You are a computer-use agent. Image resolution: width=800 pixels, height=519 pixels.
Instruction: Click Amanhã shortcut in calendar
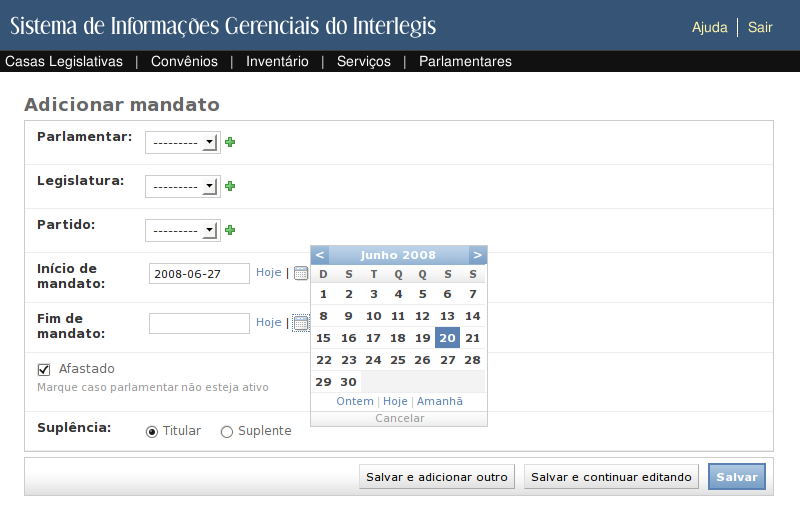click(440, 401)
